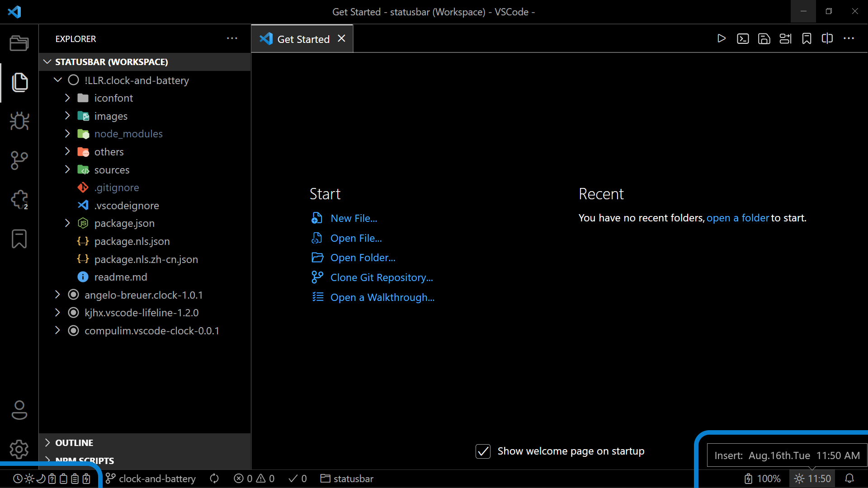Toggle Show welcome page on startup checkbox
Image resolution: width=868 pixels, height=488 pixels.
[x=483, y=451]
